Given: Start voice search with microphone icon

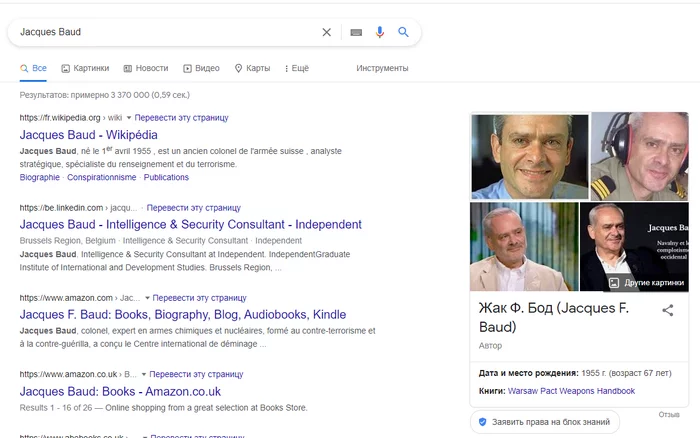Looking at the screenshot, I should pos(380,32).
